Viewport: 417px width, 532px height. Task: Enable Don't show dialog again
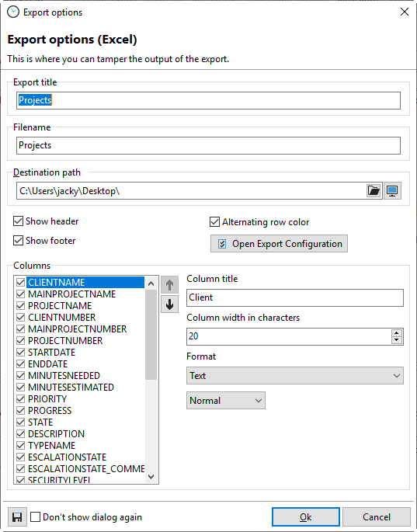coord(35,517)
